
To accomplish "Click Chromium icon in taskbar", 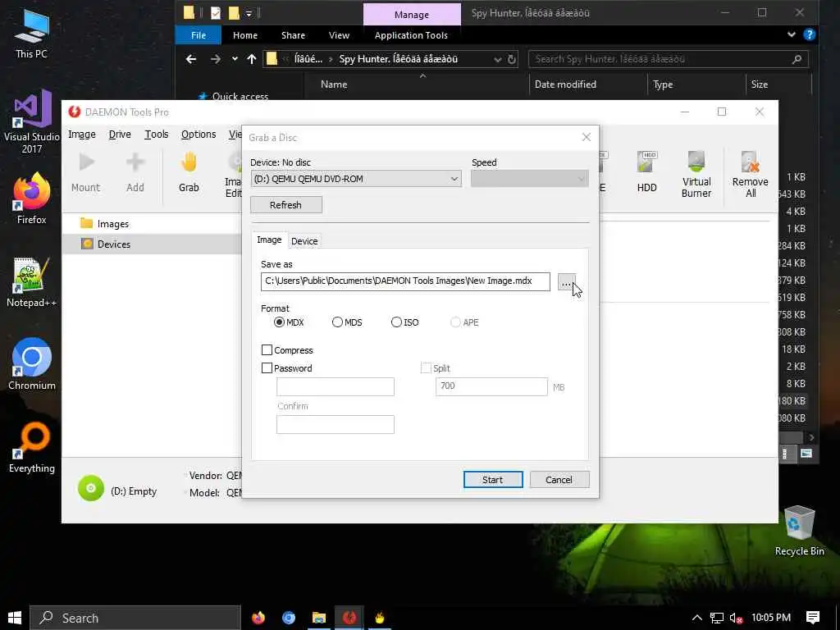I will click(x=289, y=618).
